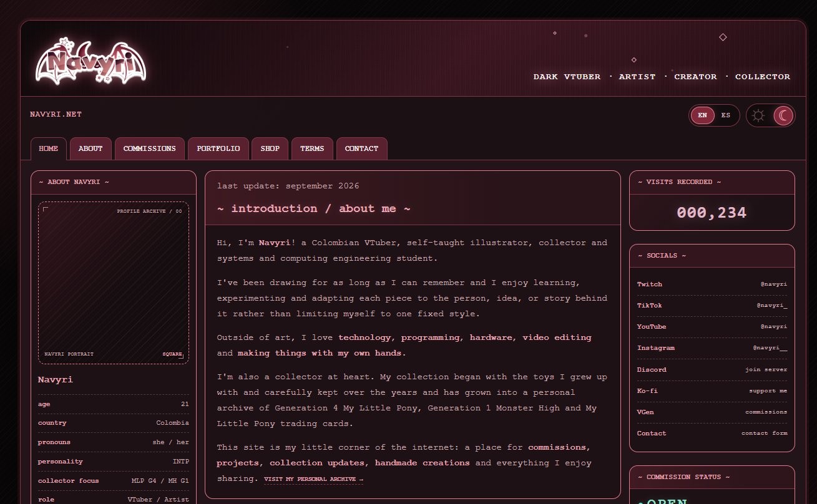Select dark mode moon icon
Viewport: 817px width, 504px height.
coord(783,115)
